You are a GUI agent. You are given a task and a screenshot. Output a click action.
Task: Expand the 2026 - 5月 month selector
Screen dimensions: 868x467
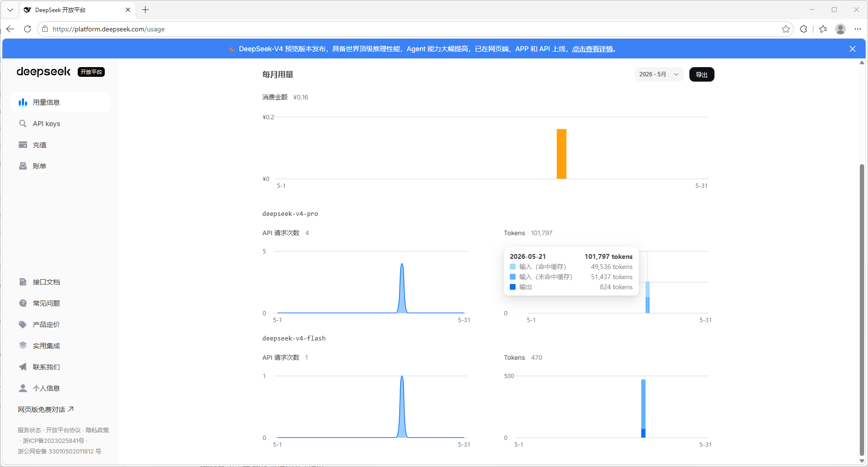(x=659, y=74)
